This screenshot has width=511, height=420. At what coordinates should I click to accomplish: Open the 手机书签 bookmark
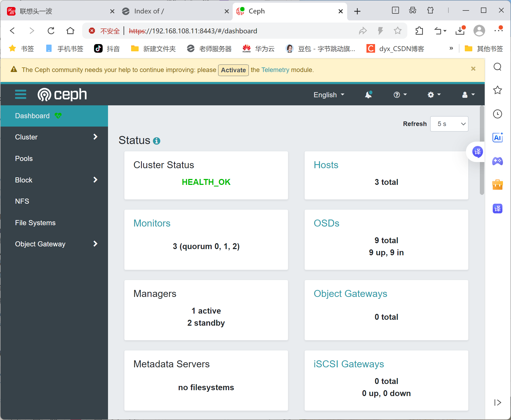click(64, 49)
